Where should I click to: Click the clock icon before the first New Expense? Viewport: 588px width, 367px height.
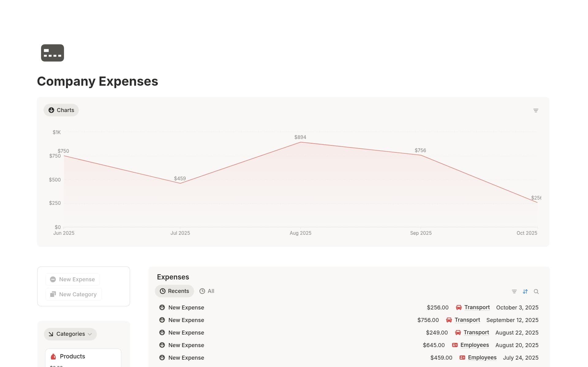tap(162, 307)
